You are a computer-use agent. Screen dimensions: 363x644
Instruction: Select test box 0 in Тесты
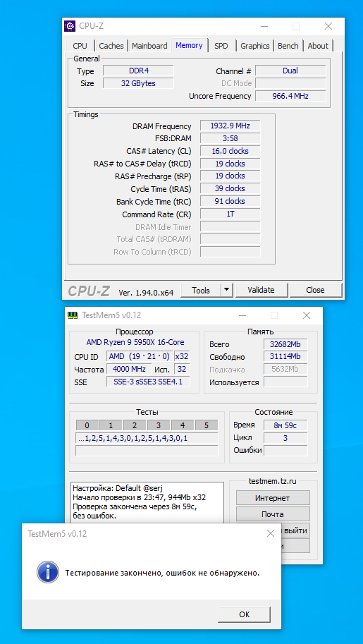[x=87, y=425]
